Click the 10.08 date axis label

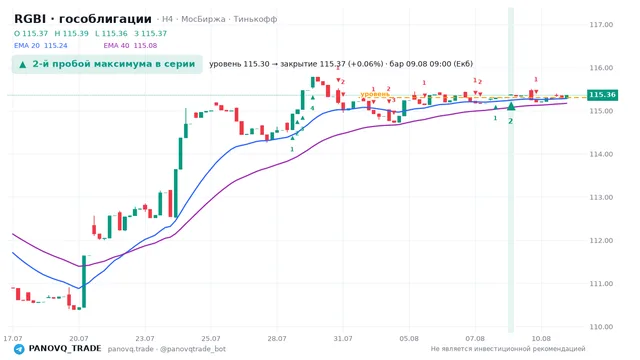coord(541,338)
